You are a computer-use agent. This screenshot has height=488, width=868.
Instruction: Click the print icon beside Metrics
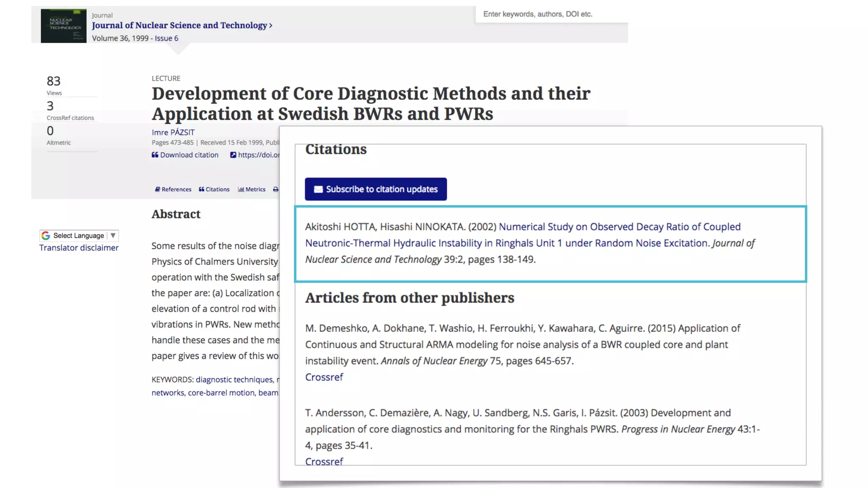pos(275,189)
